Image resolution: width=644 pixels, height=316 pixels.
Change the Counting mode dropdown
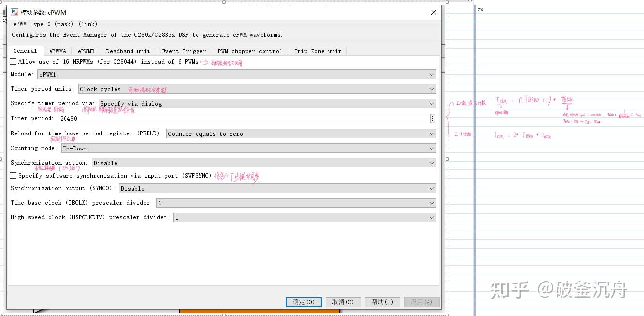[249, 149]
